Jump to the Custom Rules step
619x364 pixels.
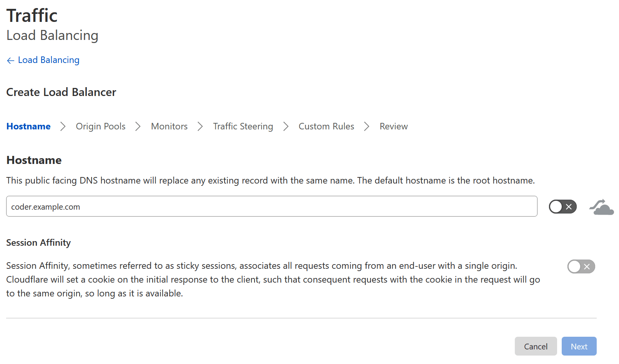point(326,126)
